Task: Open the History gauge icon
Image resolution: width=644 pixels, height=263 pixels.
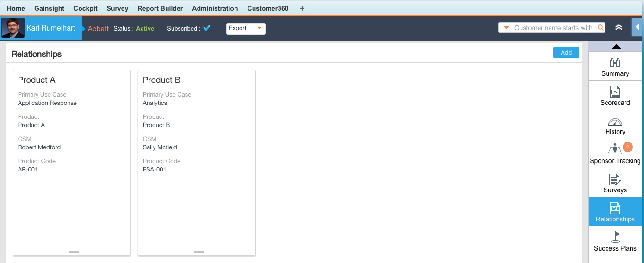Action: pos(615,122)
